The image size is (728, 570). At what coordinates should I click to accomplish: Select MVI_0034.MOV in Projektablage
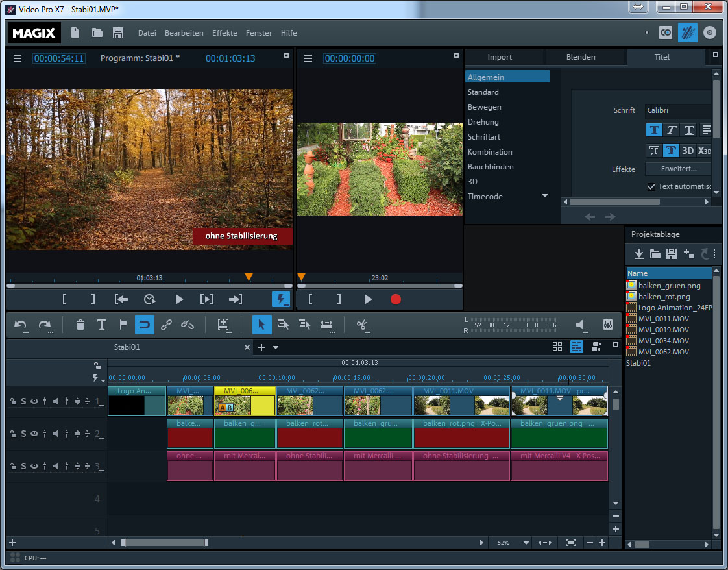(664, 341)
